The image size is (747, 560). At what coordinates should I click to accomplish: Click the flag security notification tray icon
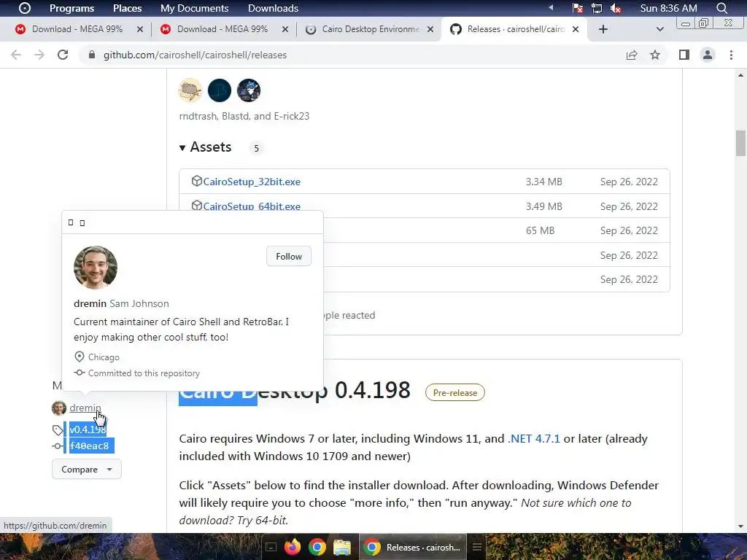click(578, 8)
